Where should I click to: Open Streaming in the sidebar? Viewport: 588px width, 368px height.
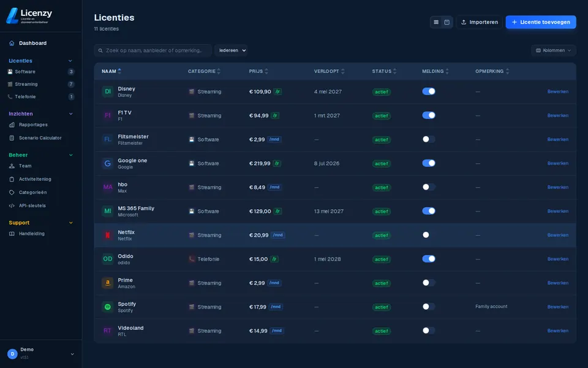40,84
